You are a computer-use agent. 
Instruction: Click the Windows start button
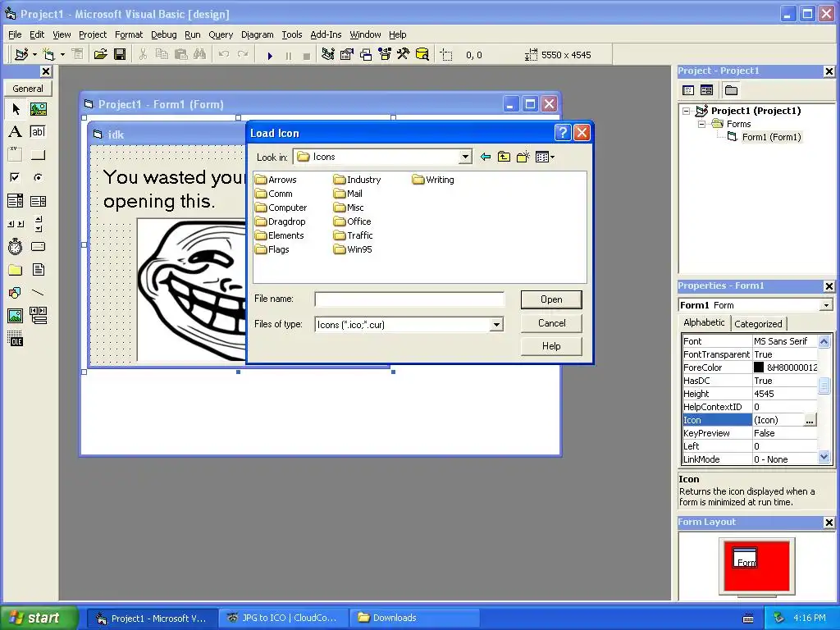[x=39, y=618]
